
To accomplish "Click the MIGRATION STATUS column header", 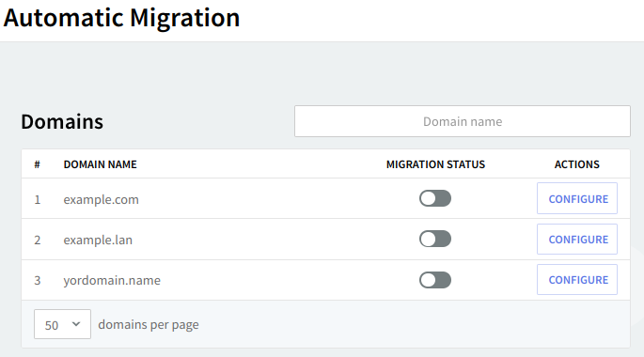I will (x=435, y=164).
